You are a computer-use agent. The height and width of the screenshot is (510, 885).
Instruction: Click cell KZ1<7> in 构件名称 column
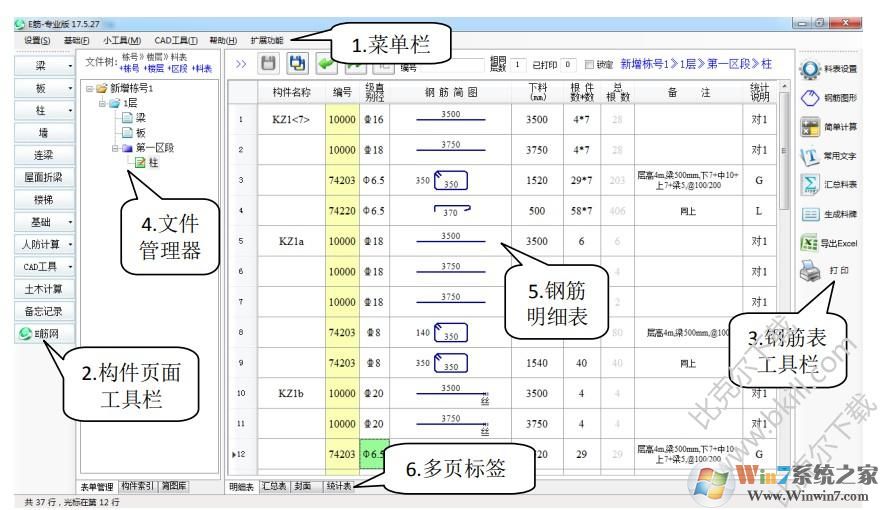[x=291, y=120]
